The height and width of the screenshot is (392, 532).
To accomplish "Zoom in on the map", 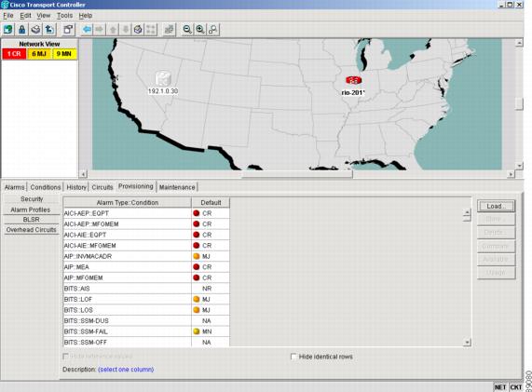I will [x=200, y=30].
